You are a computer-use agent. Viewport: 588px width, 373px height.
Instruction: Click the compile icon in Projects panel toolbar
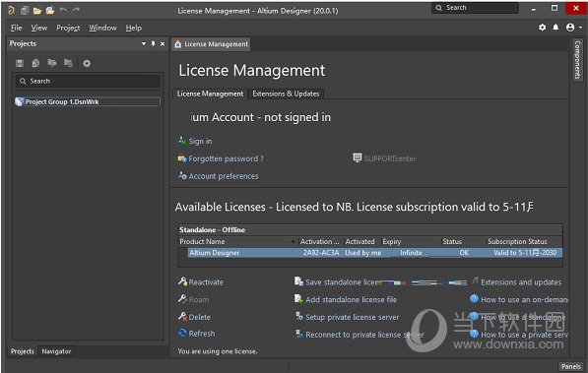(35, 63)
